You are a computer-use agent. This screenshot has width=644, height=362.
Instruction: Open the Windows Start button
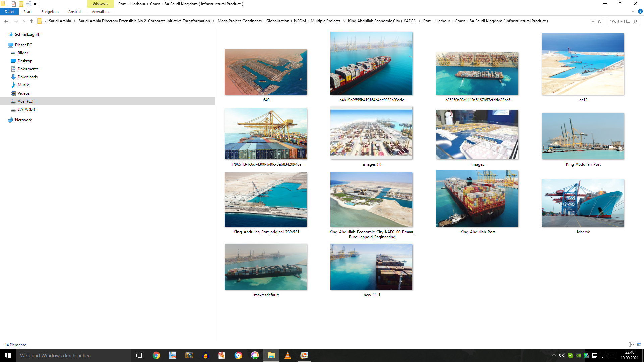[x=8, y=355]
